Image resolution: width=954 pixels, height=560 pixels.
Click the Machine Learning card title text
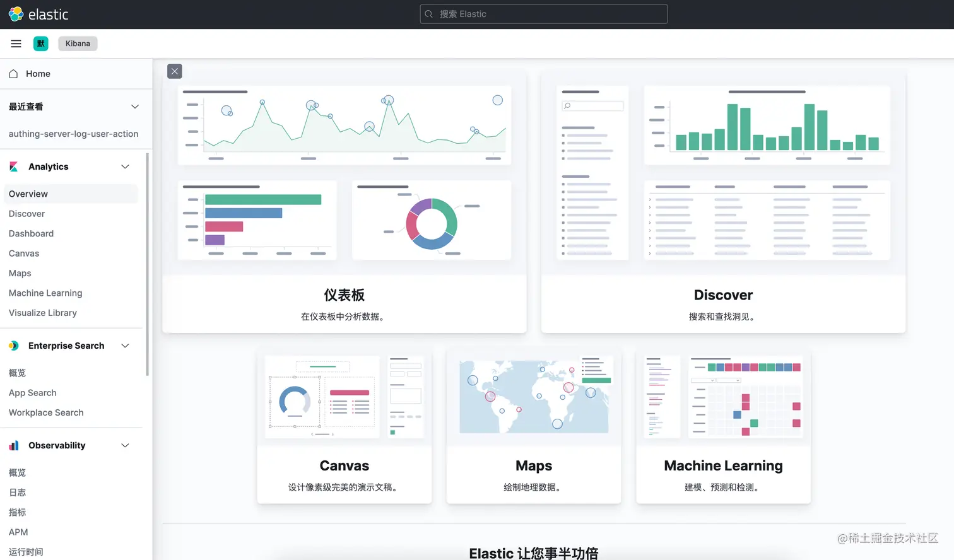tap(724, 465)
